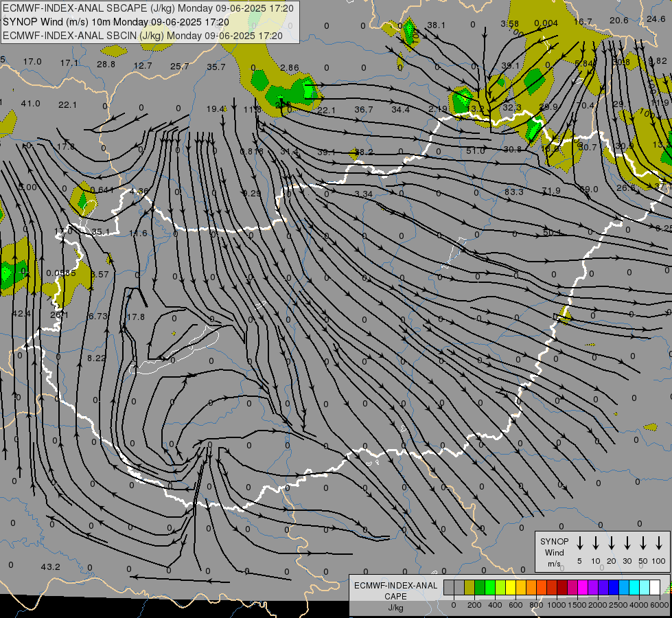Pick the yellow CAPE legend swatch
Screen dimensions: 672x618
tap(511, 587)
